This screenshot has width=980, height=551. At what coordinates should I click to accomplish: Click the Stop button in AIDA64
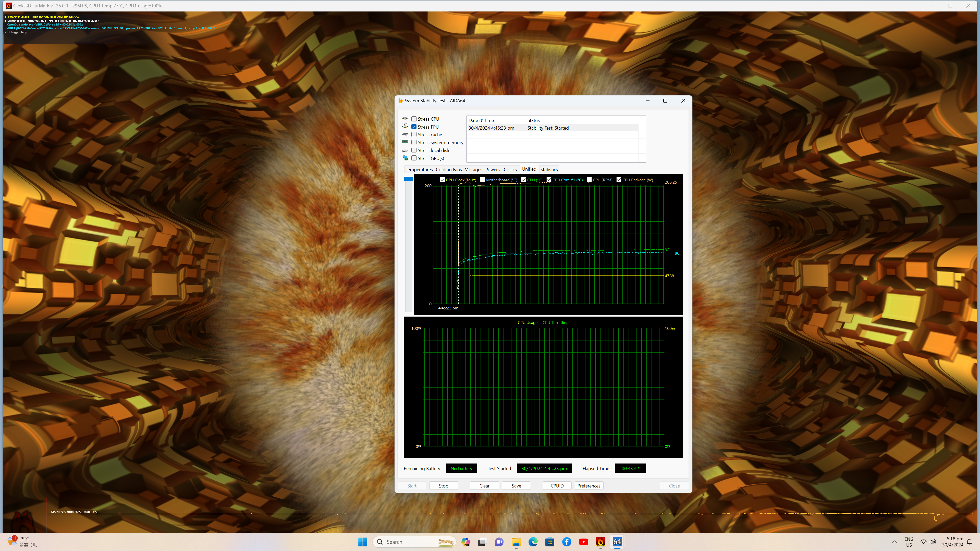click(x=444, y=486)
